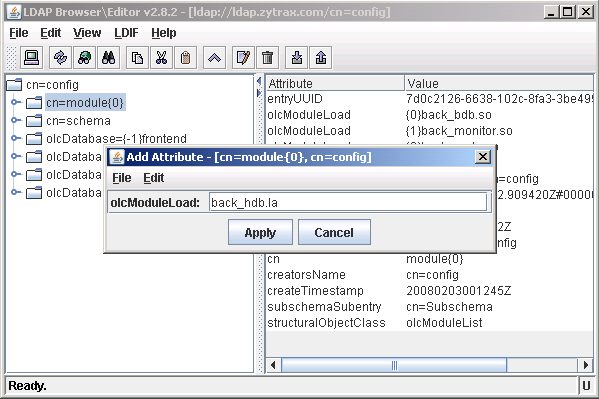
Task: Click the connect computer icon in toolbar
Action: (31, 58)
